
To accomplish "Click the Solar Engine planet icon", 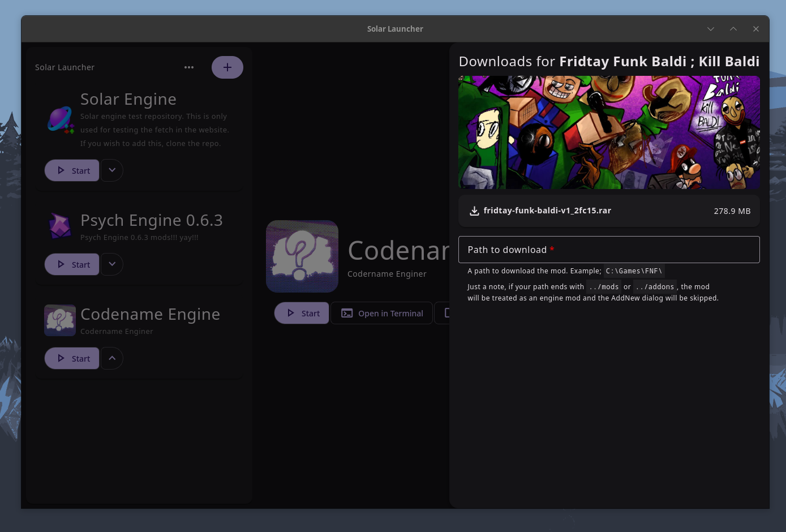I will (x=61, y=120).
